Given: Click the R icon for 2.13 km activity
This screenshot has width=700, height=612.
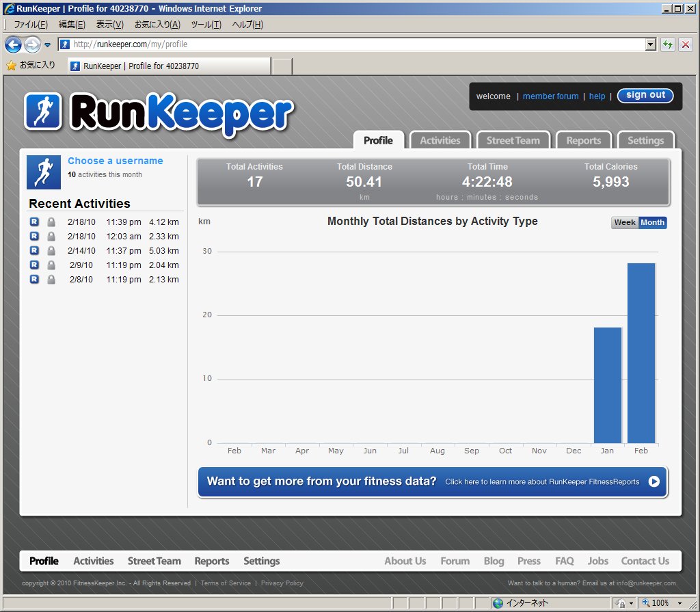Looking at the screenshot, I should tap(34, 280).
